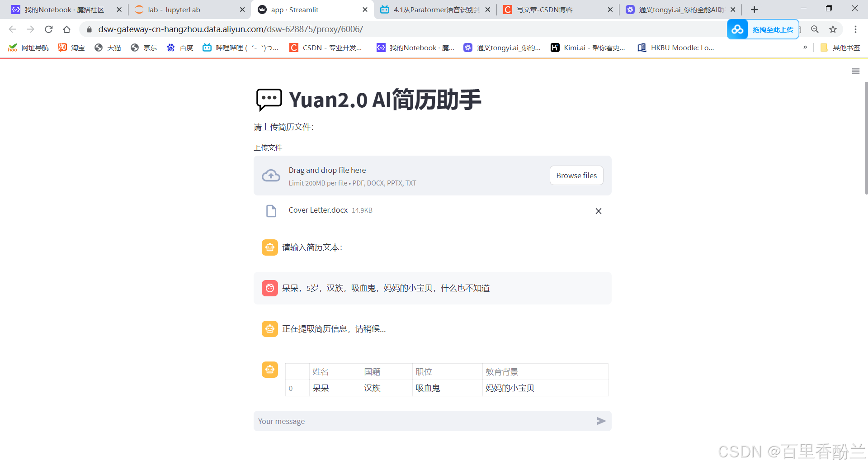Open the 哔哩哔哩 bookmark
Viewport: 868px width, 466px height.
coord(241,48)
